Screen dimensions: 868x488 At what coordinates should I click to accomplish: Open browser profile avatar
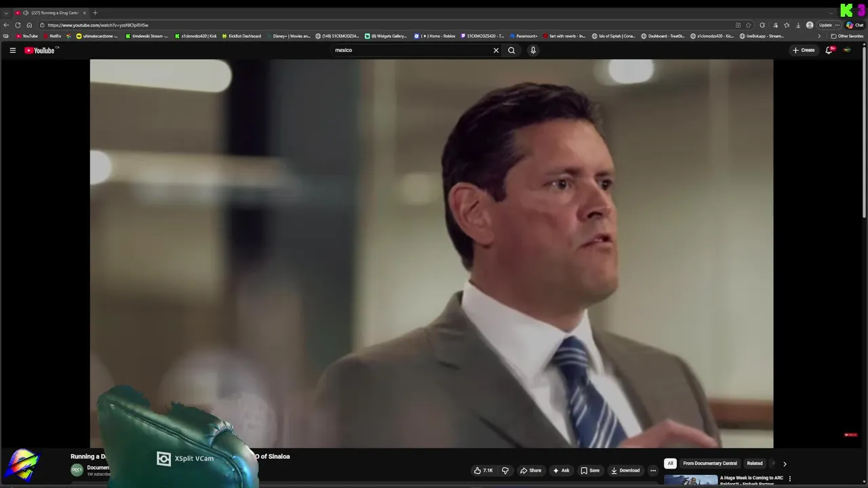coord(810,25)
